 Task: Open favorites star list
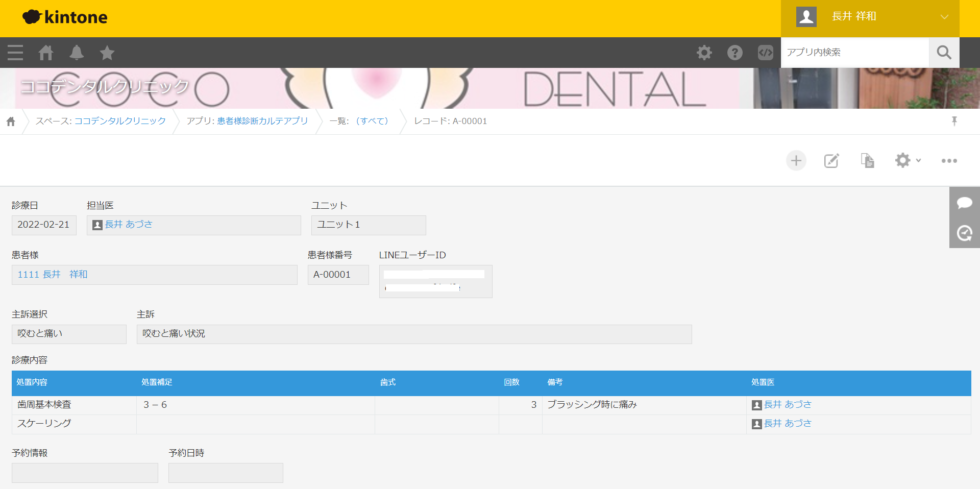(107, 53)
